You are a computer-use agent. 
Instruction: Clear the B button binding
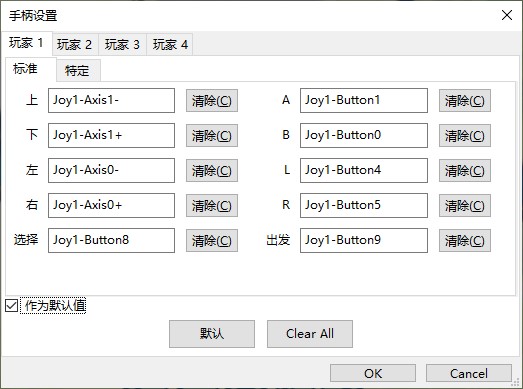pos(465,135)
